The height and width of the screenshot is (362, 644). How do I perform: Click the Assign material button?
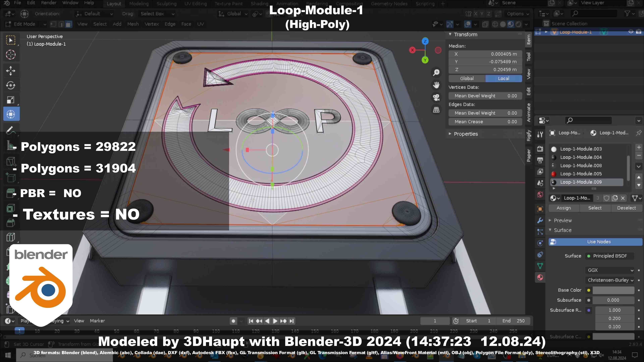click(x=564, y=208)
